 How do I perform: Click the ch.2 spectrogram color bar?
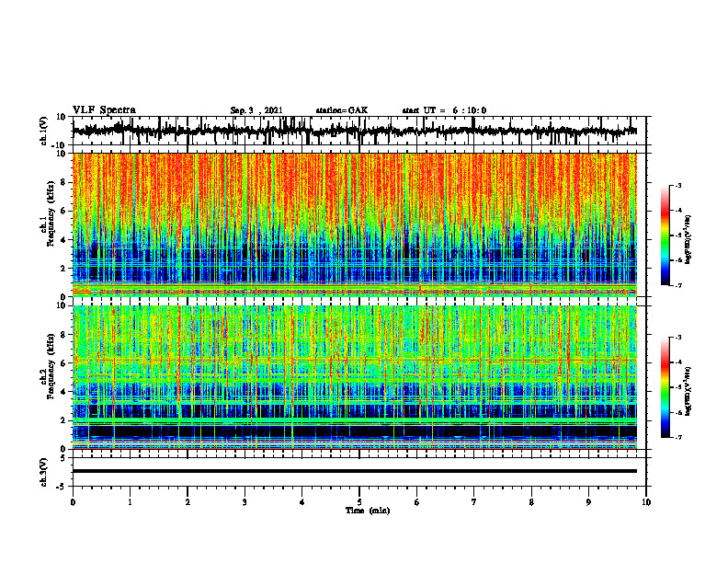pyautogui.click(x=665, y=387)
